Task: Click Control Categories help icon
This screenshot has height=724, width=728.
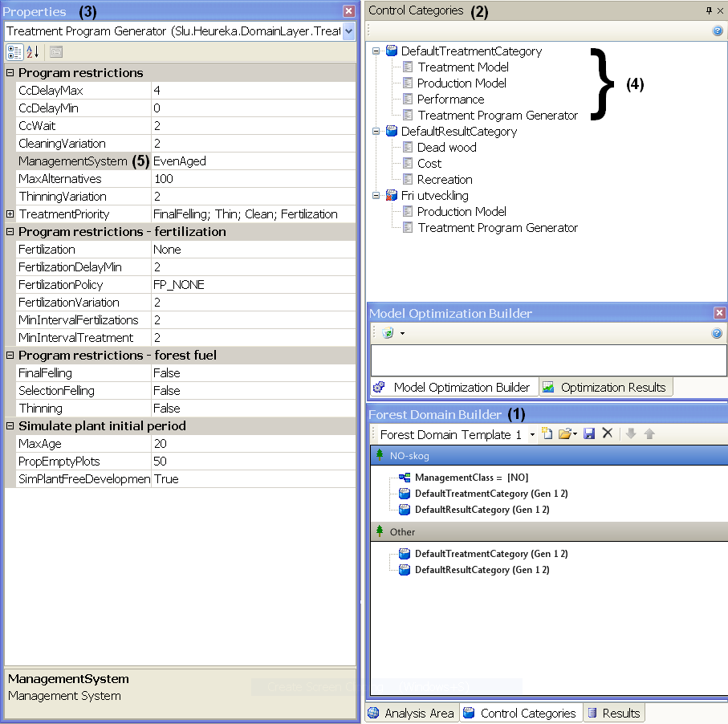Action: pos(718,31)
